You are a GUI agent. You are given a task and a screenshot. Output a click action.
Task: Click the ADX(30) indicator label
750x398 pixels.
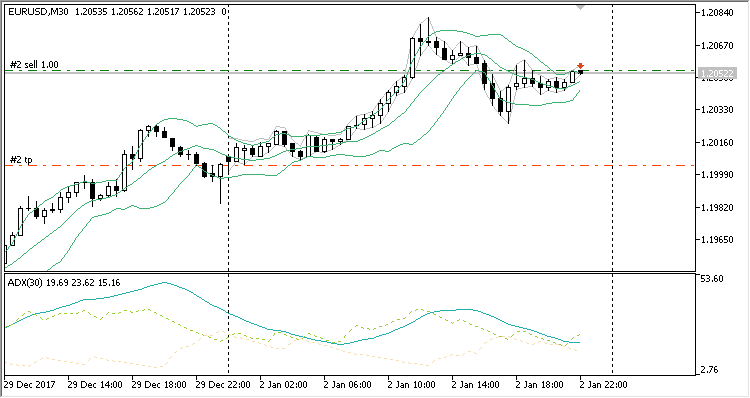point(25,283)
